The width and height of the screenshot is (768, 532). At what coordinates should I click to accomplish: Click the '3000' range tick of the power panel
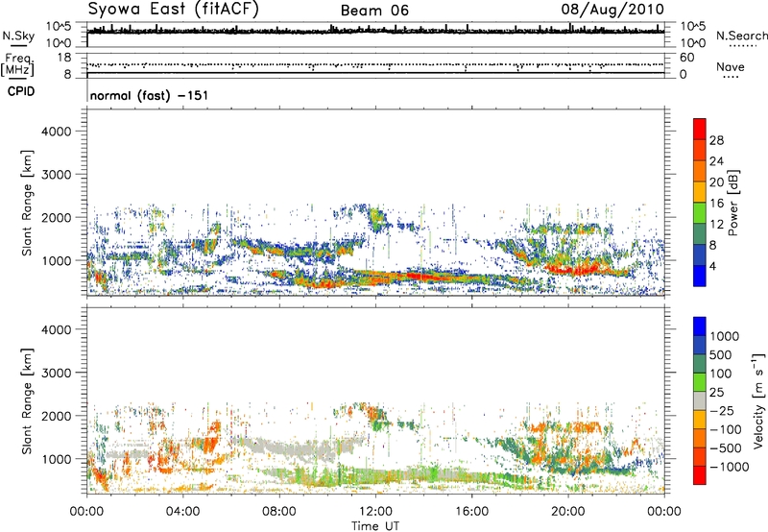pyautogui.click(x=56, y=175)
